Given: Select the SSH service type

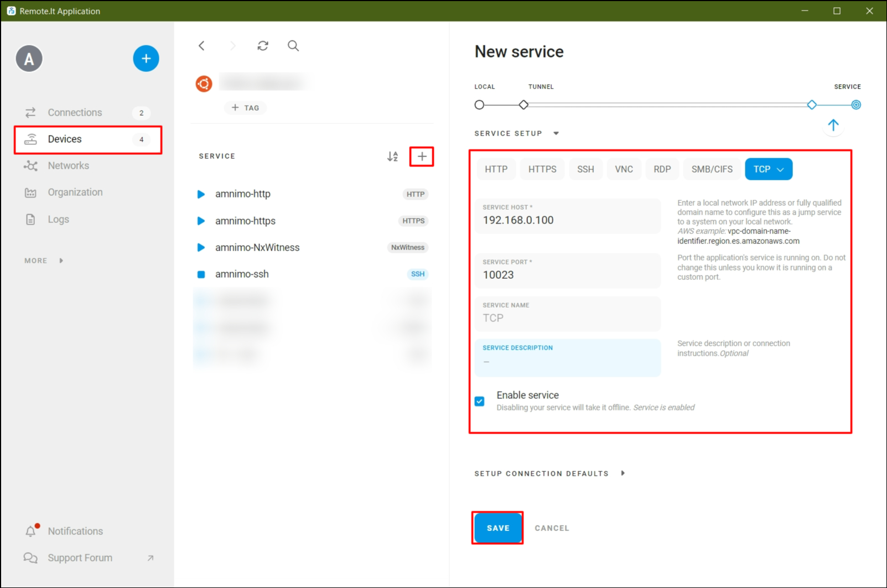Looking at the screenshot, I should [x=585, y=169].
